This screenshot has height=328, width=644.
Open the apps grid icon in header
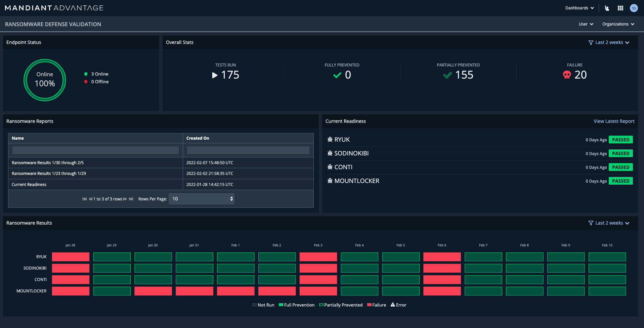click(x=620, y=8)
